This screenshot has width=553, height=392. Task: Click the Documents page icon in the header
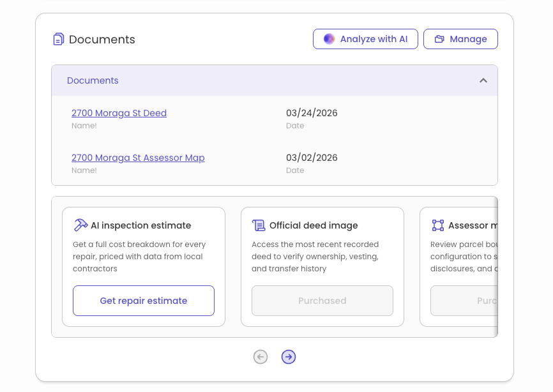59,39
